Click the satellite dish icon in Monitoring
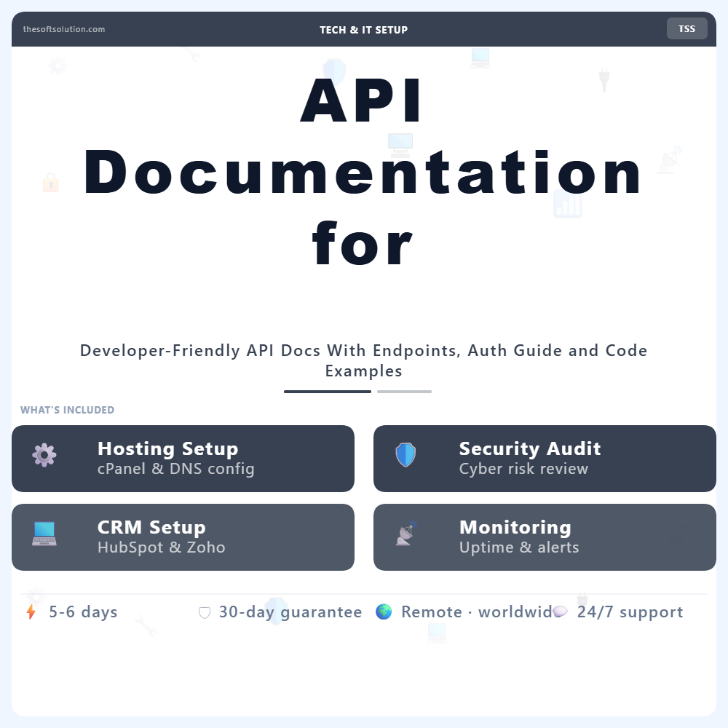The height and width of the screenshot is (728, 728). click(x=406, y=534)
